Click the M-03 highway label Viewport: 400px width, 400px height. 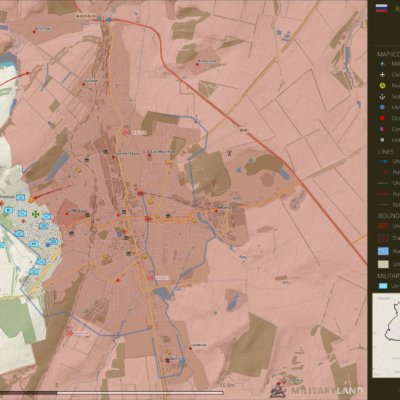[243, 129]
